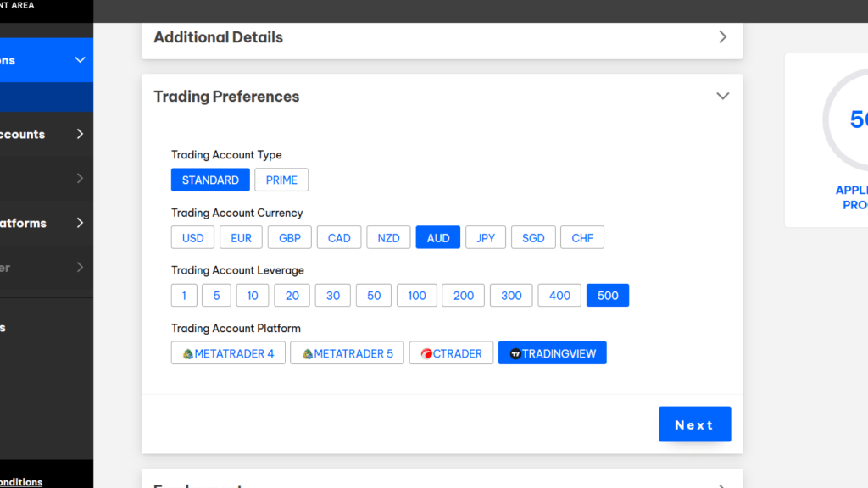The image size is (868, 488).
Task: Keep STANDARD selected as account type
Action: (x=210, y=180)
